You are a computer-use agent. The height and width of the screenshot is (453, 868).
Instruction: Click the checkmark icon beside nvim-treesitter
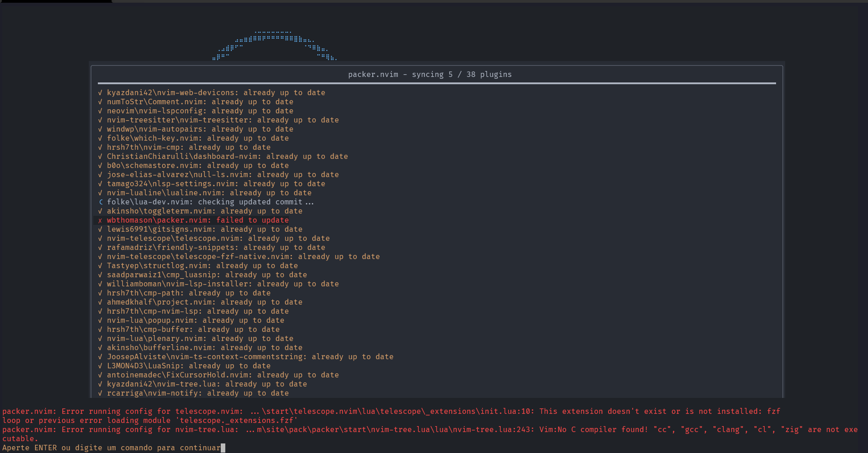click(101, 120)
